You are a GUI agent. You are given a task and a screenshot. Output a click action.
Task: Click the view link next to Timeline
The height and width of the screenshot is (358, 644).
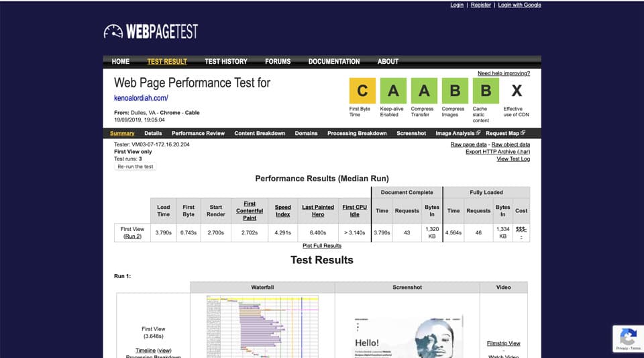(164, 351)
